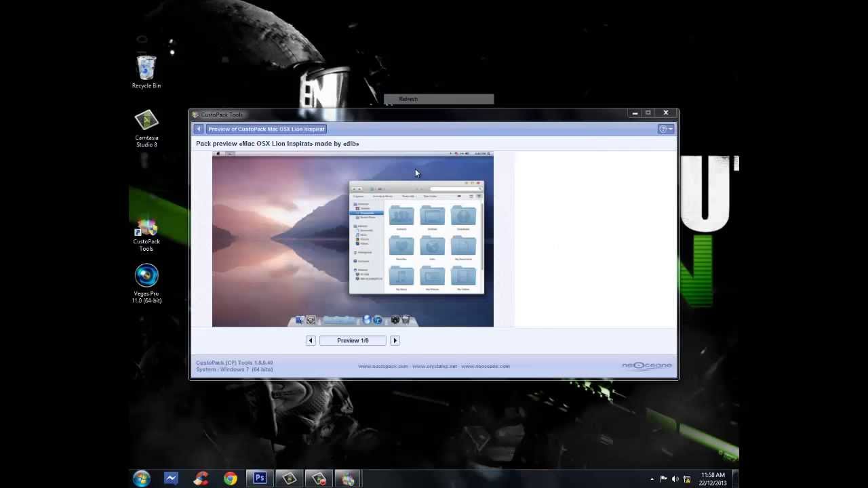The image size is (868, 488).
Task: Click the CustoPack (CP) Tools version text
Action: click(235, 363)
